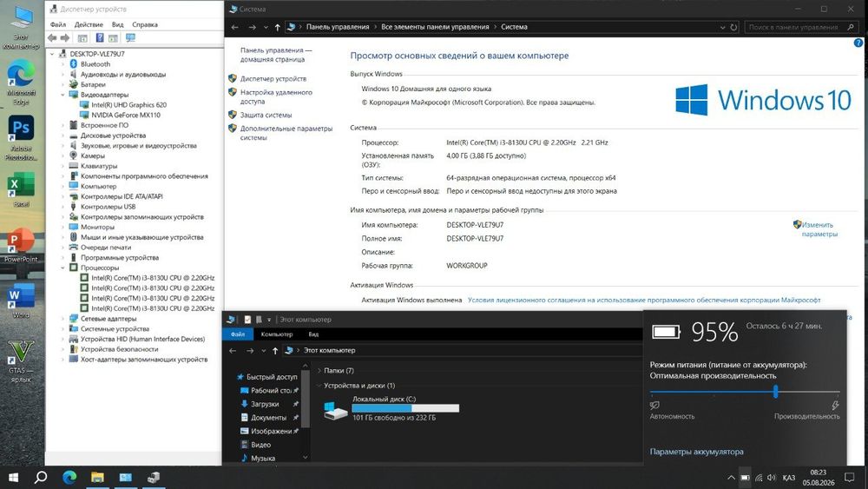The height and width of the screenshot is (489, 868).
Task: Expand the Сетевые адаптеры node
Action: click(x=62, y=319)
